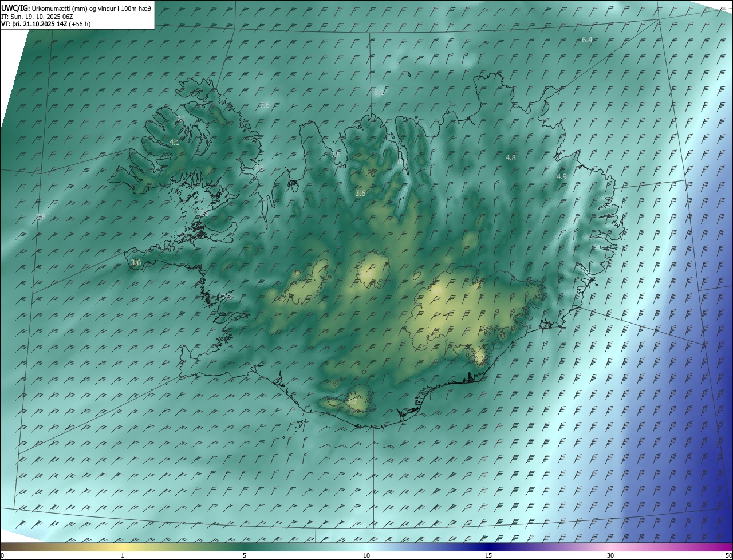
Task: Click the IT: Sun. 19. 10. 2025 06Z line
Action: [37, 17]
